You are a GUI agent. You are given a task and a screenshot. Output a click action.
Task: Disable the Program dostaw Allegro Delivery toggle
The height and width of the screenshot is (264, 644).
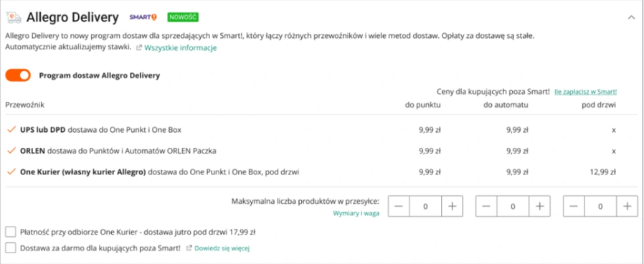click(18, 75)
